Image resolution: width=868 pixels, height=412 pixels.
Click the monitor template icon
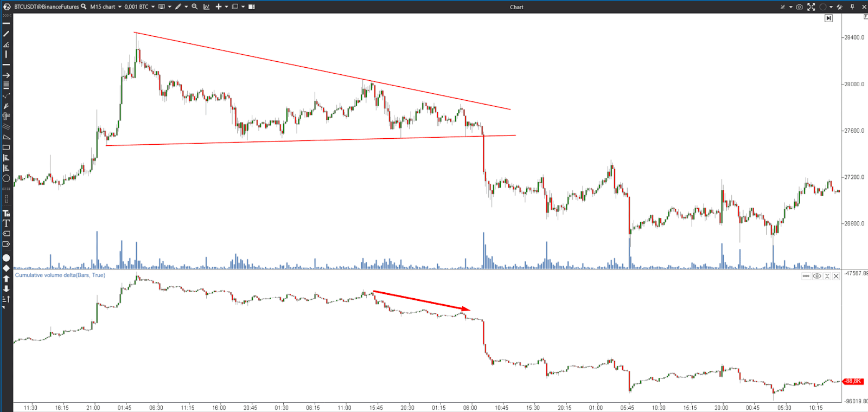[x=161, y=7]
